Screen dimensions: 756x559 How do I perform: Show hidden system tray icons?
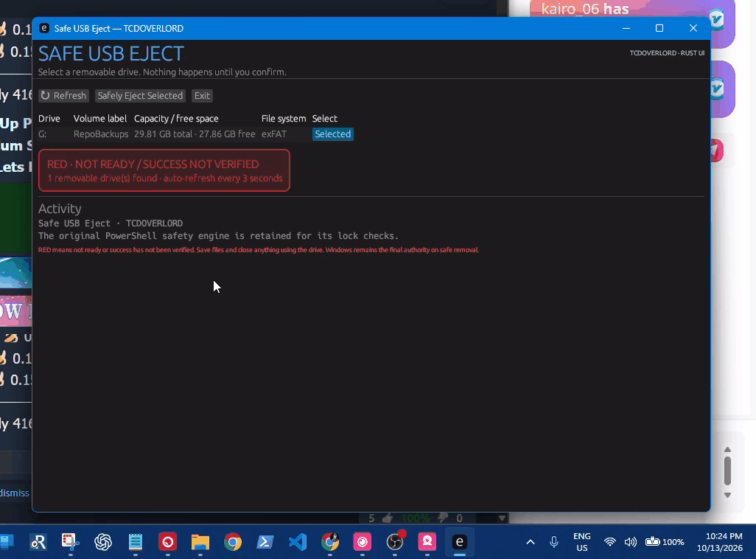531,542
